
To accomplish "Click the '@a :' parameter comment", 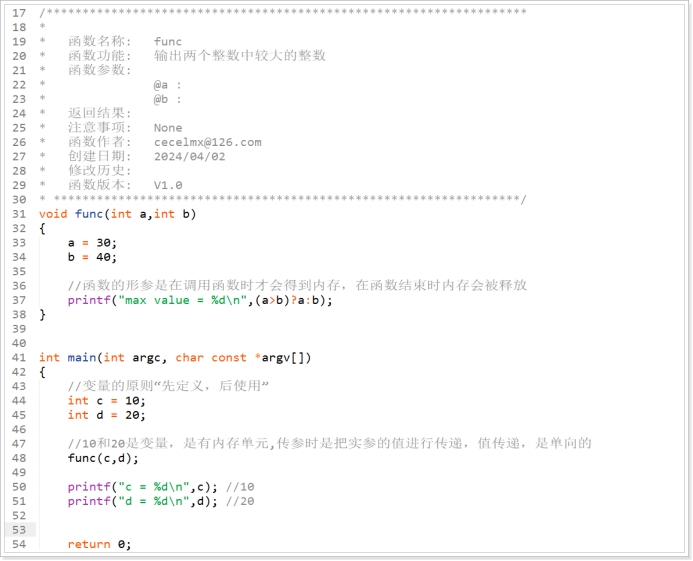I will pyautogui.click(x=167, y=85).
